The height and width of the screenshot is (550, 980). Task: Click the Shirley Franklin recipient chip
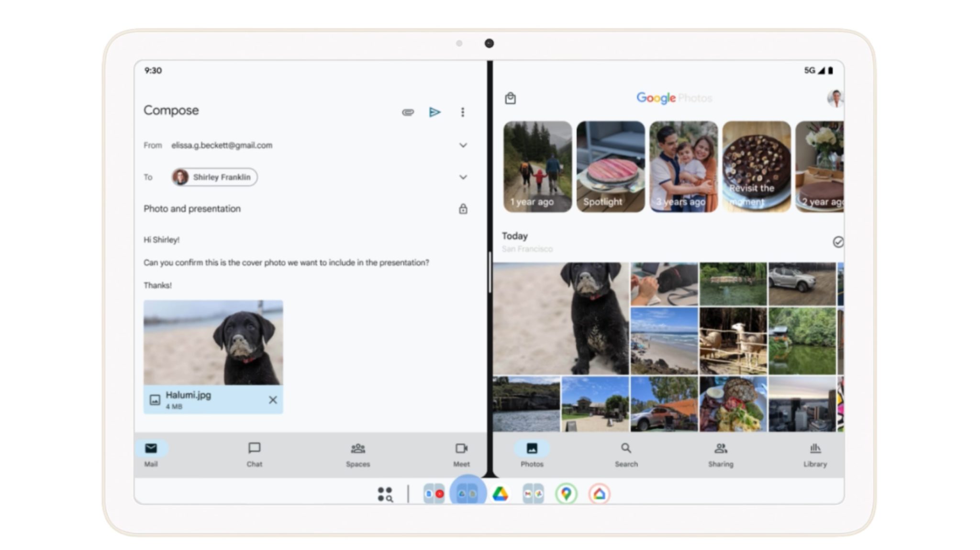[214, 177]
